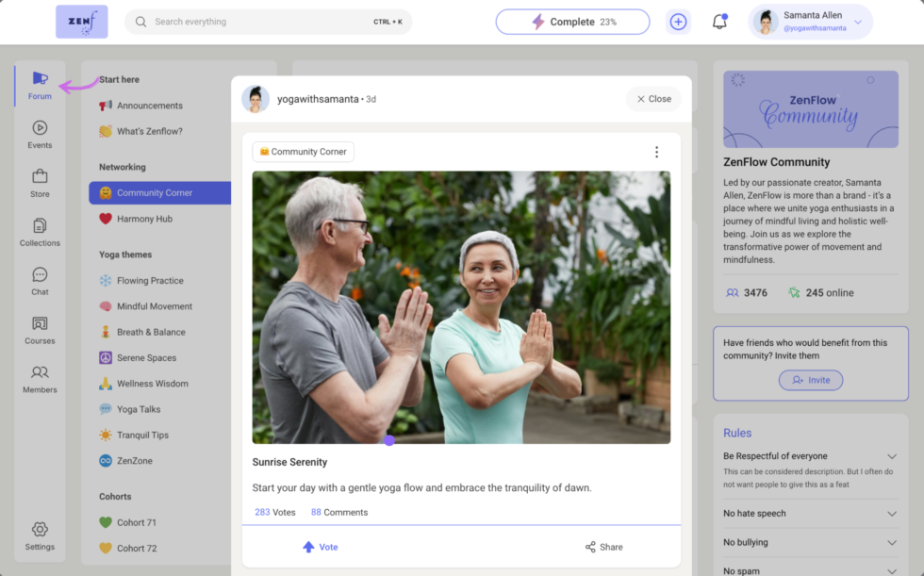Image resolution: width=924 pixels, height=576 pixels.
Task: Share the Sunrise Serenity post
Action: point(603,547)
